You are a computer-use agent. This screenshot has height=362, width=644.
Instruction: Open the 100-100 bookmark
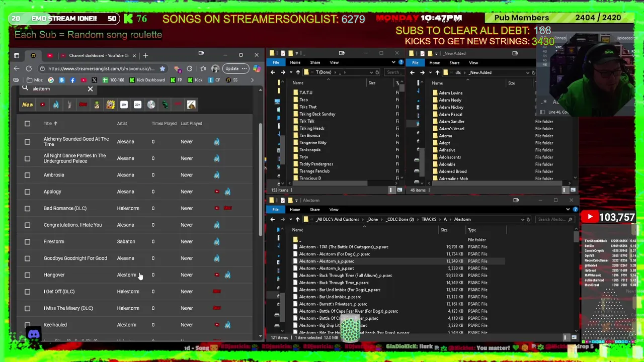(x=113, y=80)
